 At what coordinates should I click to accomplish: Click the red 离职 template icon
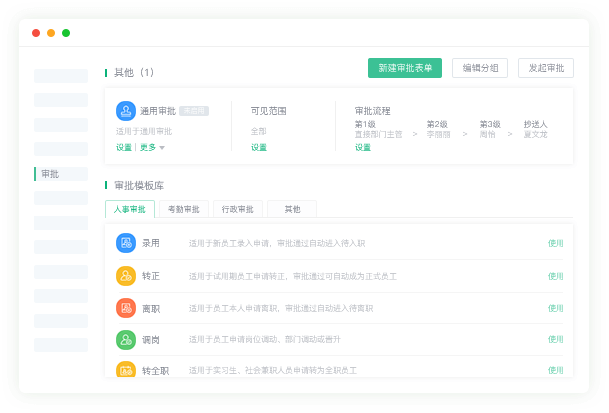pyautogui.click(x=126, y=308)
